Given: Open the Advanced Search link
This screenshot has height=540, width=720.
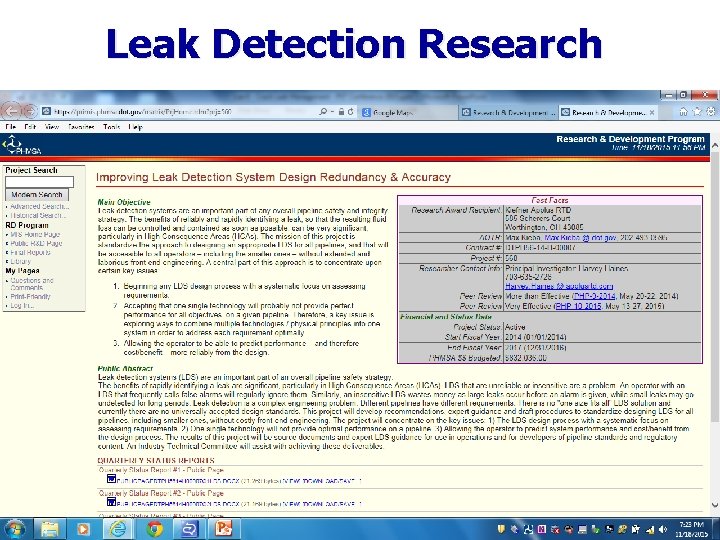Looking at the screenshot, I should click(39, 207).
